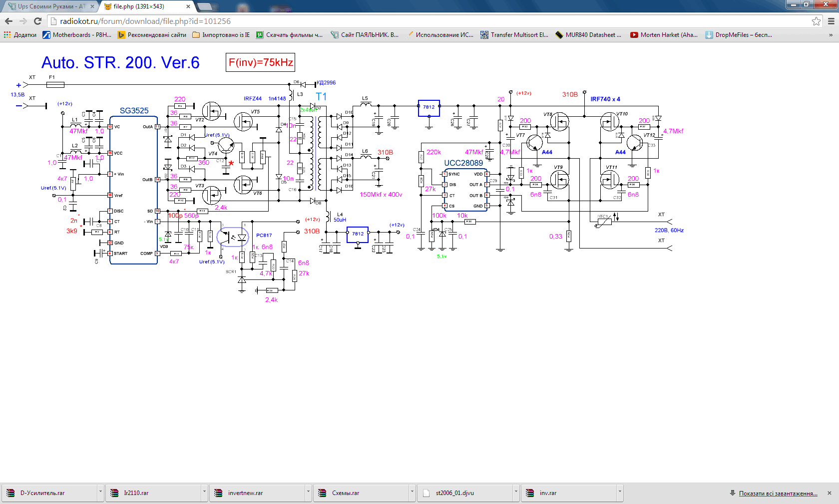
Task: Go forward with the forward arrow
Action: click(23, 21)
